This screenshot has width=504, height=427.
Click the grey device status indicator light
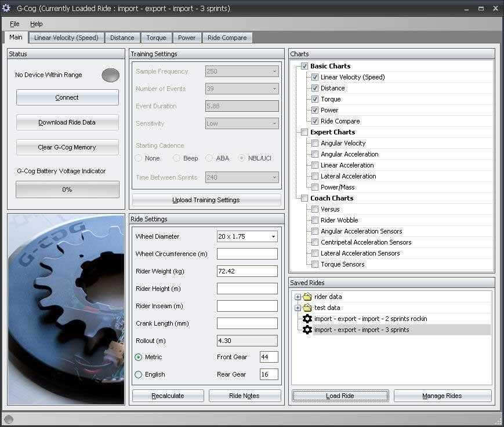(110, 75)
